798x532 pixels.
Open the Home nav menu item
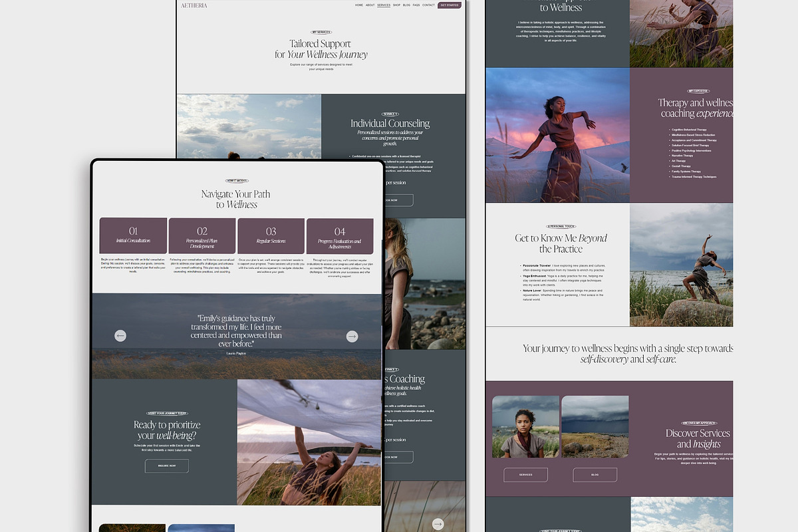359,5
